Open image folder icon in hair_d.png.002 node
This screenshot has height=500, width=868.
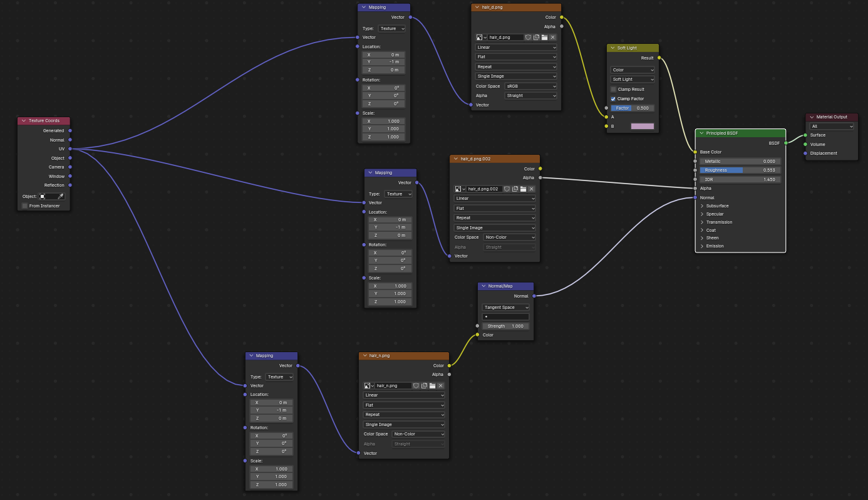pyautogui.click(x=523, y=189)
